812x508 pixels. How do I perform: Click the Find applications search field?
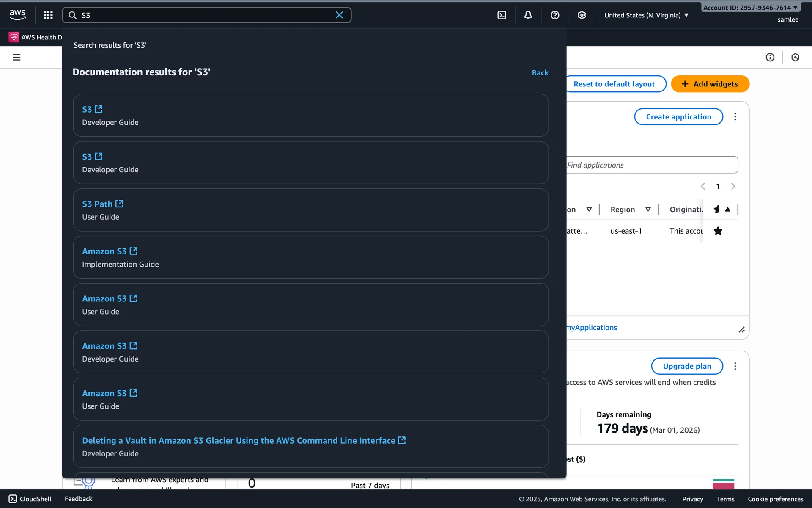651,165
